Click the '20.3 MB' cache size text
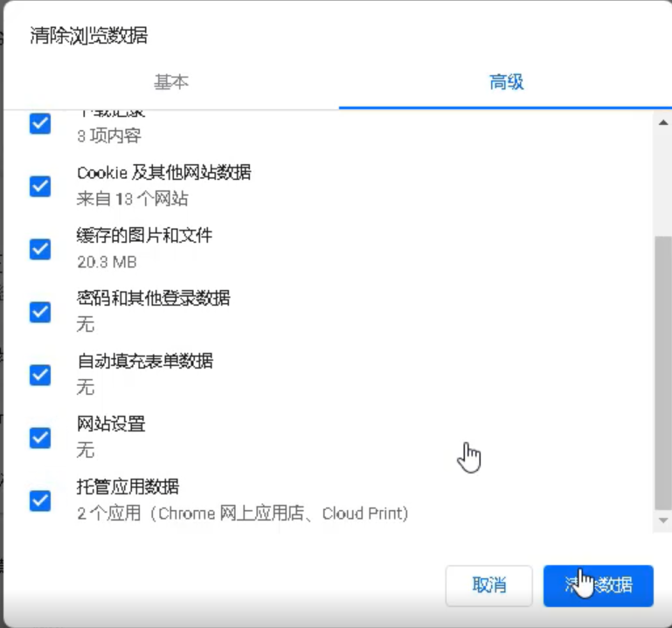672x628 pixels. (x=107, y=261)
